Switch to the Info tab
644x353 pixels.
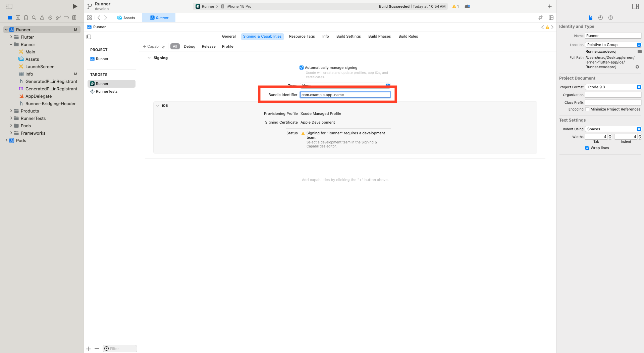[325, 36]
